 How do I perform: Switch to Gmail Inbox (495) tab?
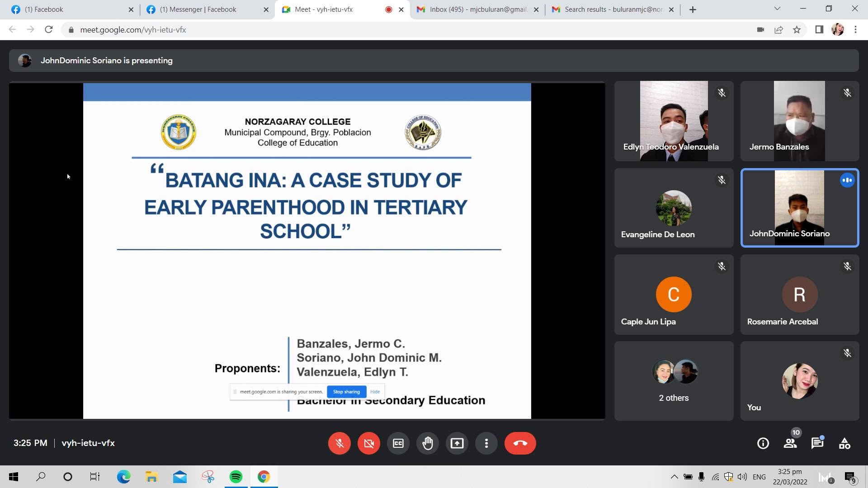tap(477, 9)
